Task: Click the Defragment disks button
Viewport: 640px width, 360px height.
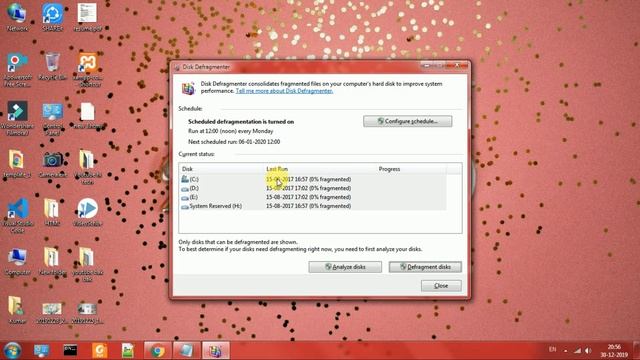Action: (425, 267)
